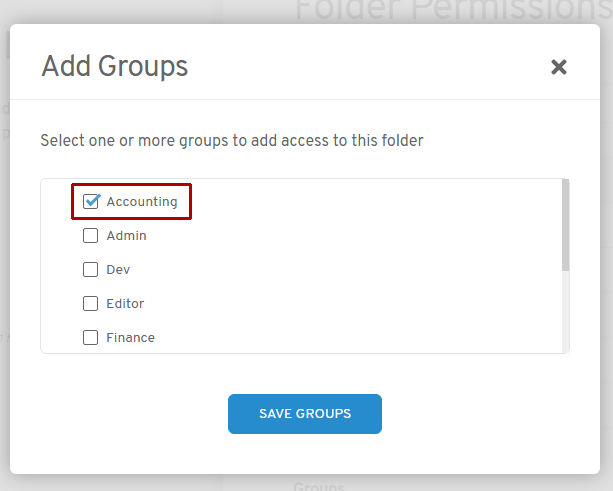The width and height of the screenshot is (613, 491).
Task: Click the Editor label text
Action: pyautogui.click(x=125, y=304)
